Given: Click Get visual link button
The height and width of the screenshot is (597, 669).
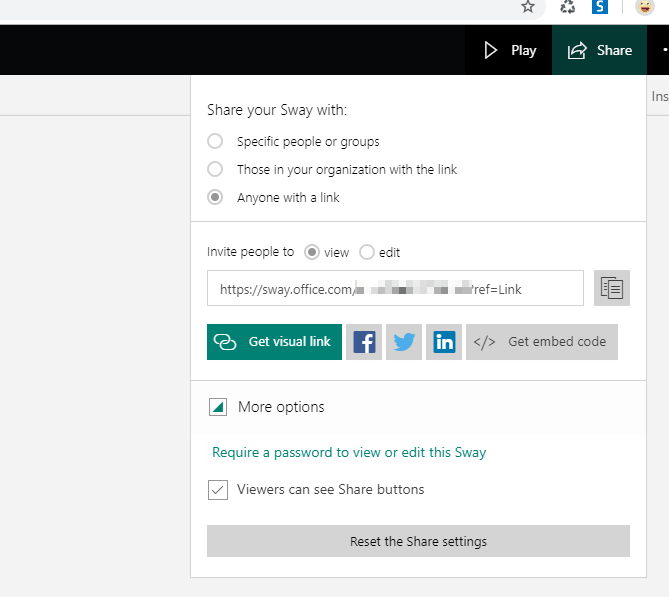Looking at the screenshot, I should (275, 342).
